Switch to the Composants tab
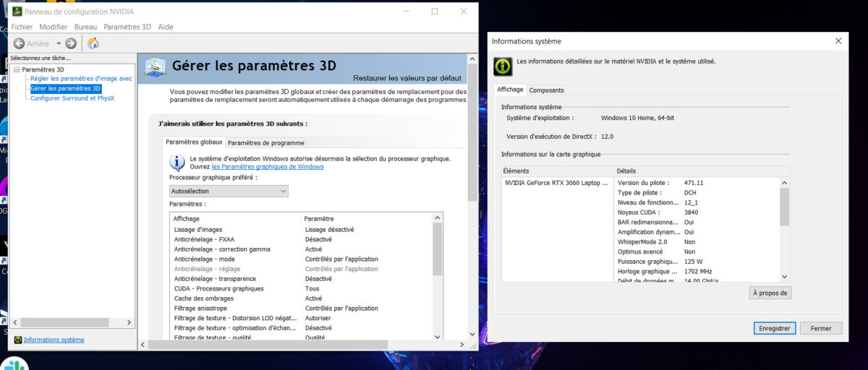Screen dimensions: 868x370 click(x=546, y=90)
